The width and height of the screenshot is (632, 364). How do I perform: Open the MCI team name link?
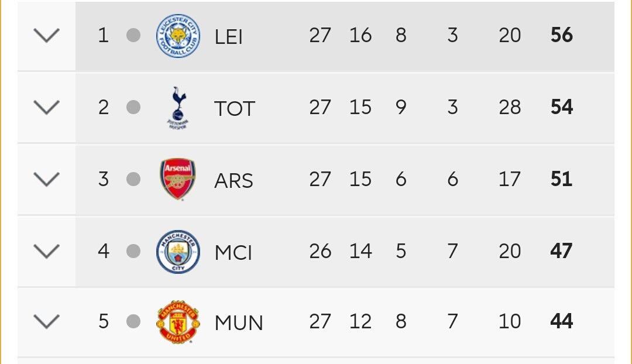pyautogui.click(x=233, y=253)
